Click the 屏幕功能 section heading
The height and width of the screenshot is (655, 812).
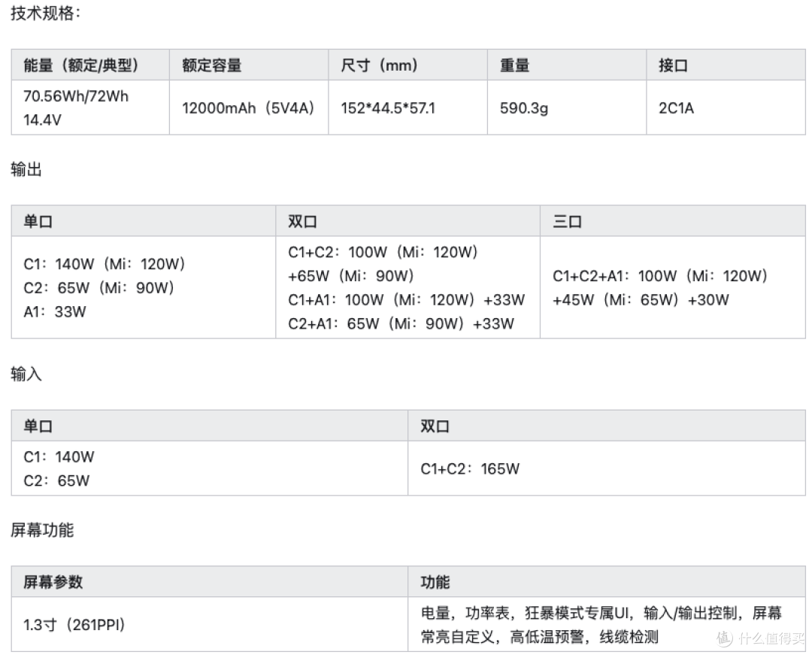coord(42,529)
